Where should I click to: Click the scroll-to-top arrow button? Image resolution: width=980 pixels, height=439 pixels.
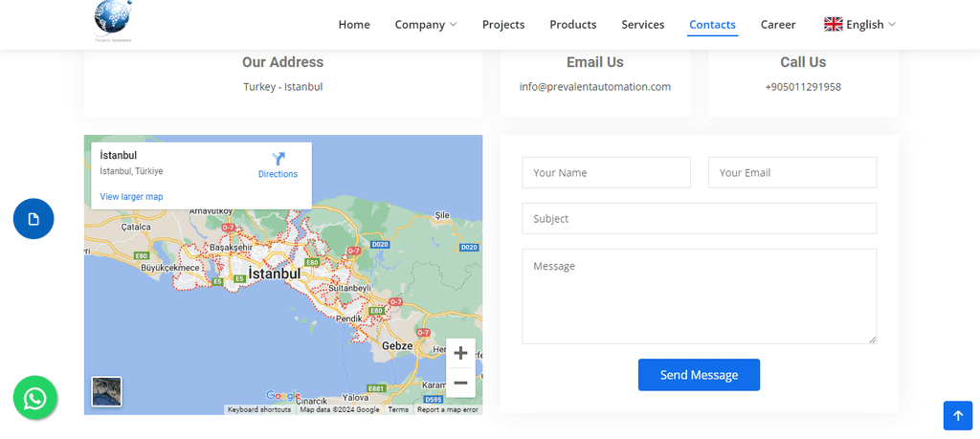tap(957, 415)
